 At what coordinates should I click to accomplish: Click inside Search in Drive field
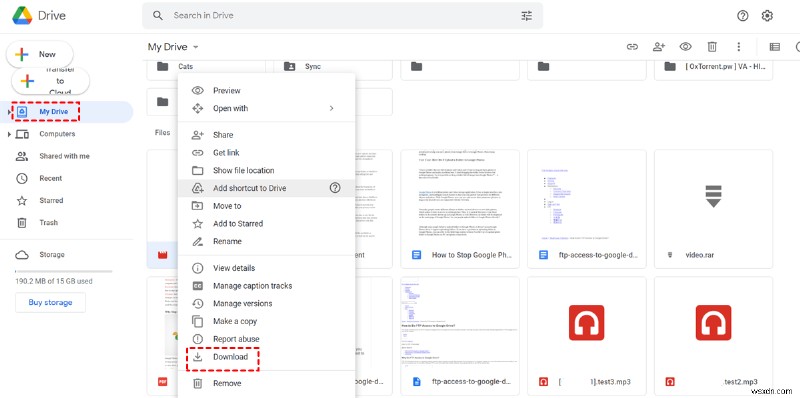point(342,16)
